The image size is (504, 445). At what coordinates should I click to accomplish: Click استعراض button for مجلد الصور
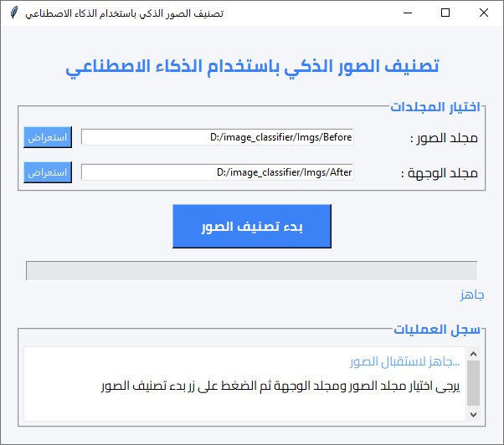click(x=48, y=137)
